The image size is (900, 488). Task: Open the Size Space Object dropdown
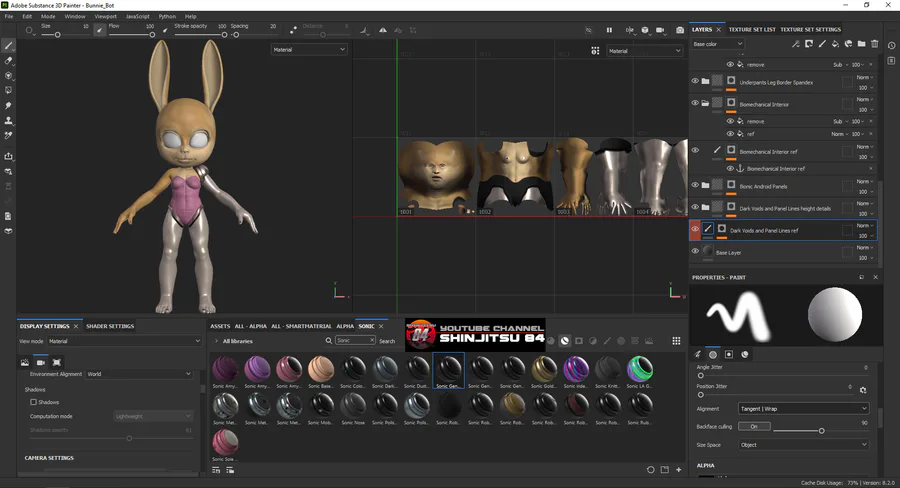pyautogui.click(x=803, y=445)
